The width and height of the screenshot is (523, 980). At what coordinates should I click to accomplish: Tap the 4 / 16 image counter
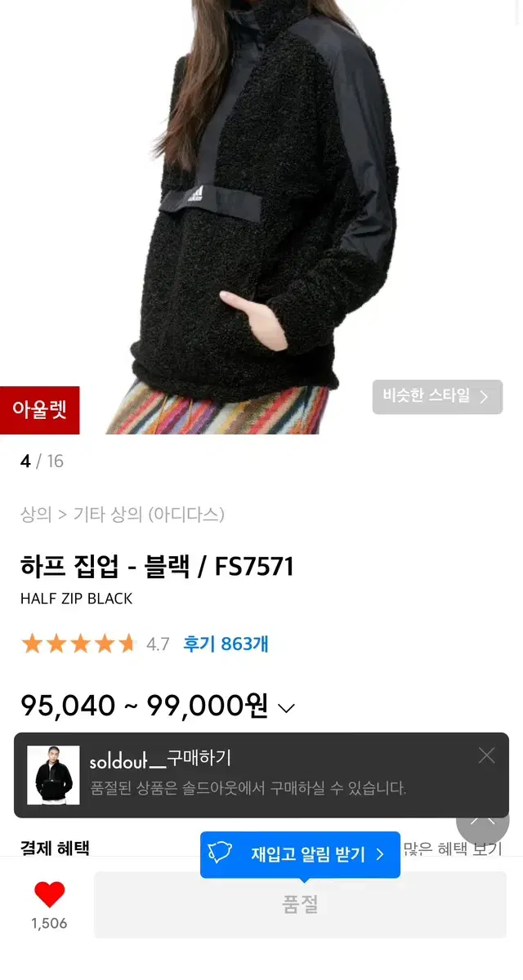point(42,461)
